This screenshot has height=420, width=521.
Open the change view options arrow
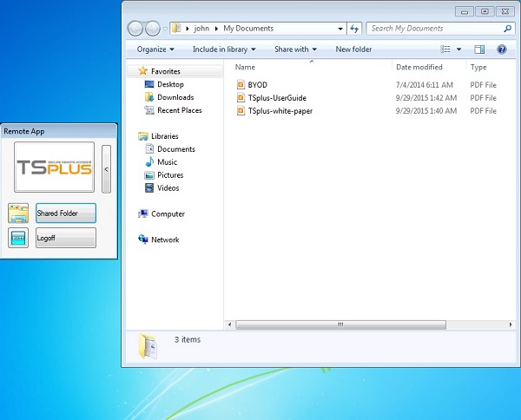(x=459, y=49)
